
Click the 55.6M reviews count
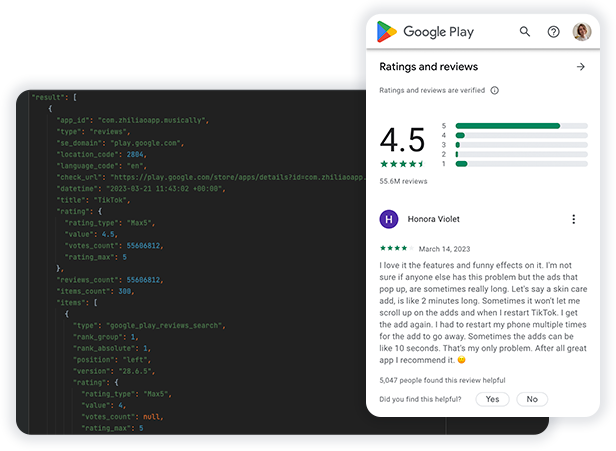403,181
